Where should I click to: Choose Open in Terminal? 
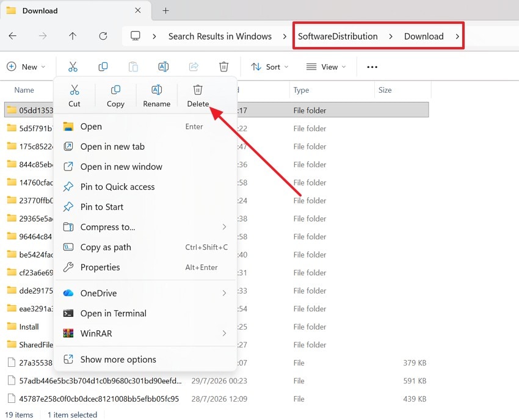tap(145, 313)
